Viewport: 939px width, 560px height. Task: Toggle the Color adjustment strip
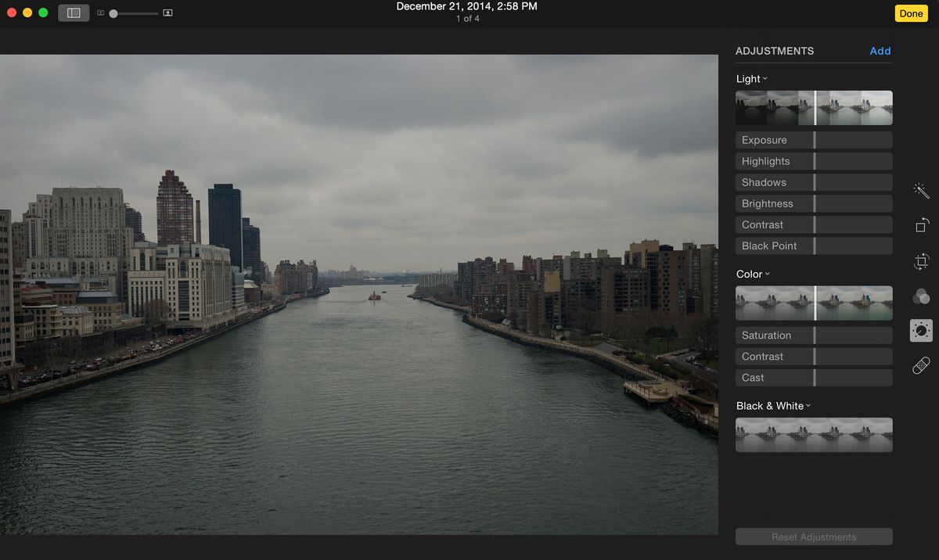click(x=814, y=303)
